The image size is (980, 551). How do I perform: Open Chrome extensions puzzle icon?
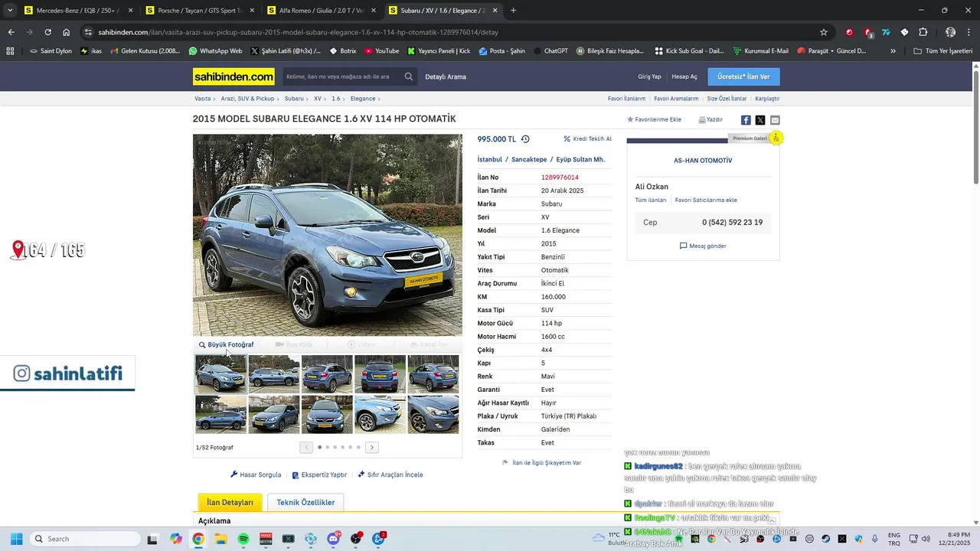[x=923, y=32]
